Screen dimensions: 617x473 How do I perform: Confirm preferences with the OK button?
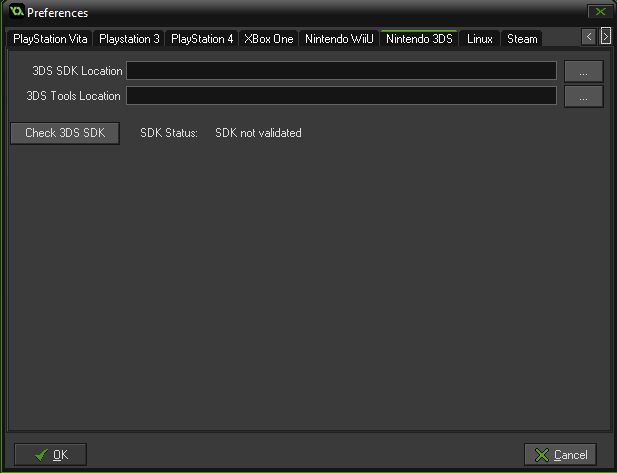tap(50, 455)
